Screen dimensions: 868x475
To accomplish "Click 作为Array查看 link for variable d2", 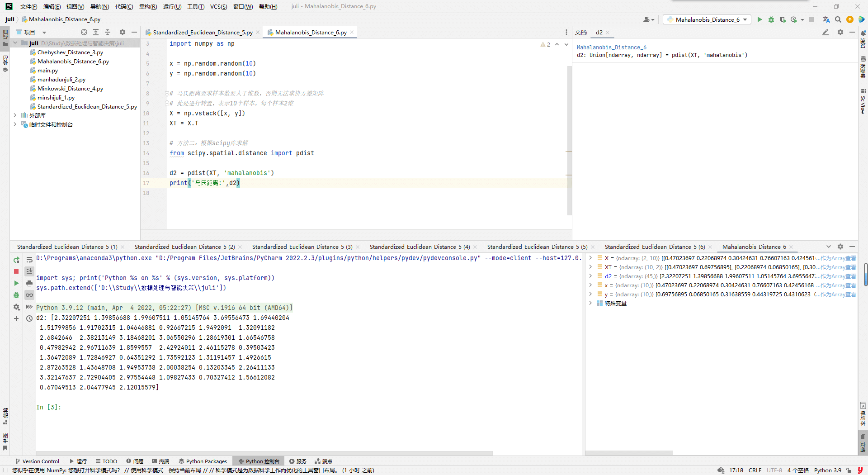I will pyautogui.click(x=838, y=276).
